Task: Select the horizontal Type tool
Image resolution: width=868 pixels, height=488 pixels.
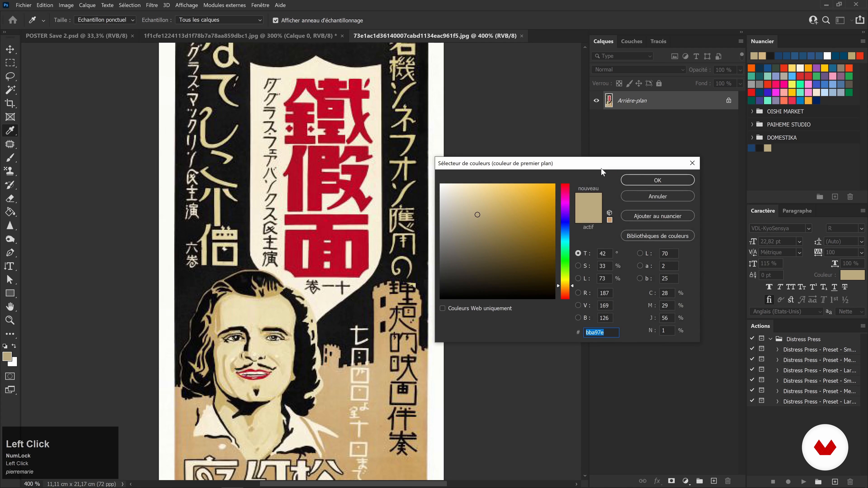Action: click(10, 266)
